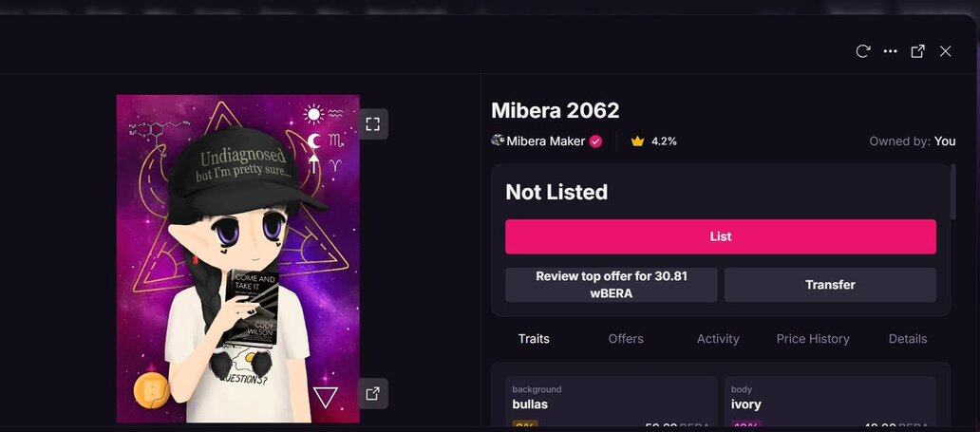Switch to the Offers tab

(x=626, y=339)
